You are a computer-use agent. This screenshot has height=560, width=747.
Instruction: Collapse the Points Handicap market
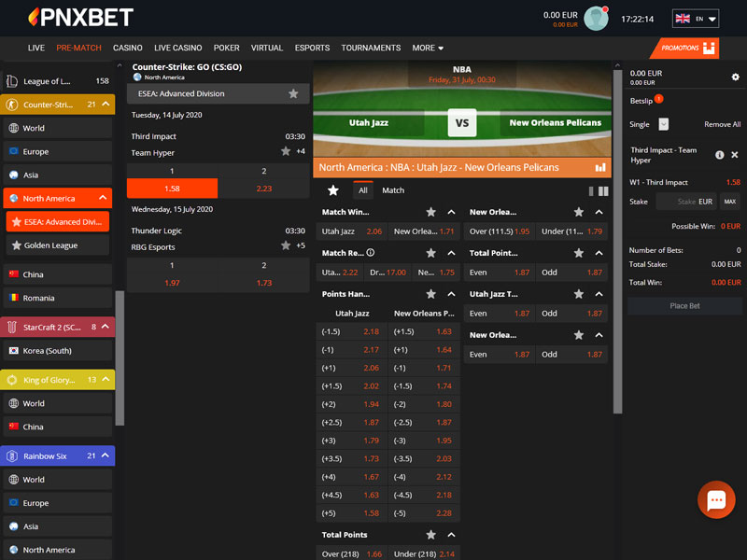(x=451, y=294)
